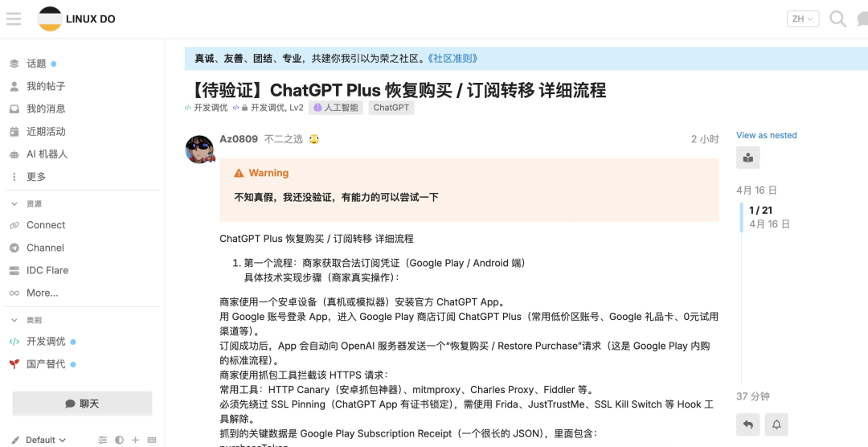This screenshot has width=868, height=447.
Task: Toggle dark/light mode contrast icon
Action: click(x=119, y=440)
